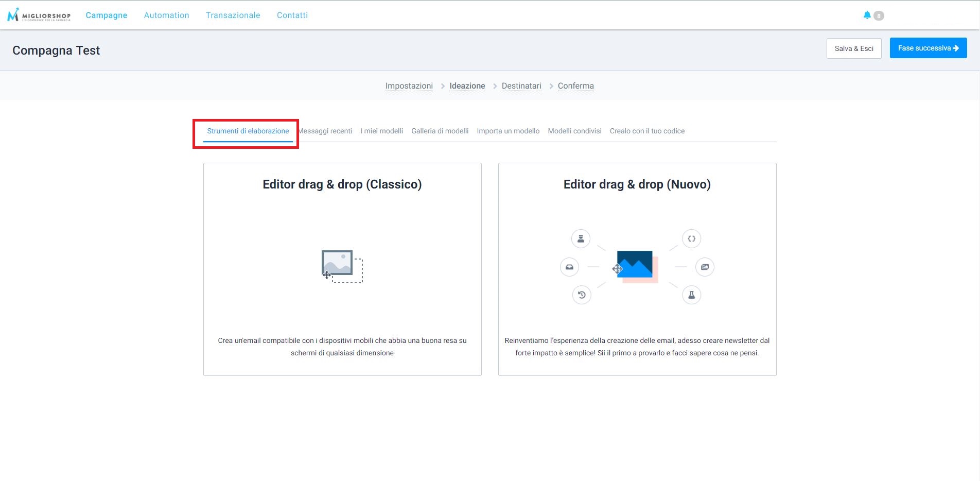Click the flask icon in Nuovo illustration
980x481 pixels.
pos(691,295)
